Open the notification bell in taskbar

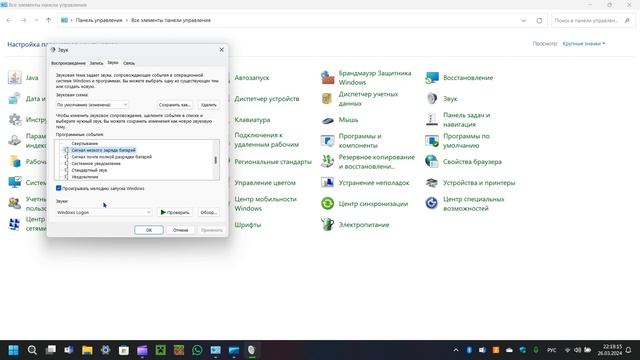coord(628,350)
